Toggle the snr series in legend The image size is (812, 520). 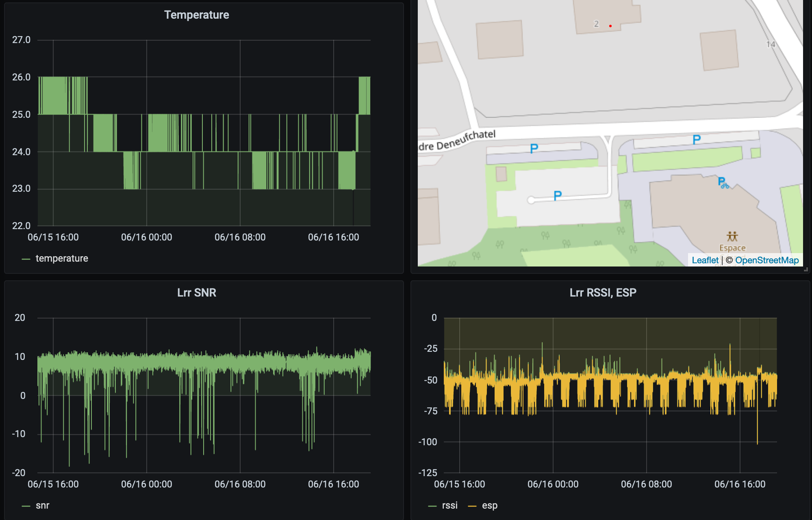tap(42, 505)
